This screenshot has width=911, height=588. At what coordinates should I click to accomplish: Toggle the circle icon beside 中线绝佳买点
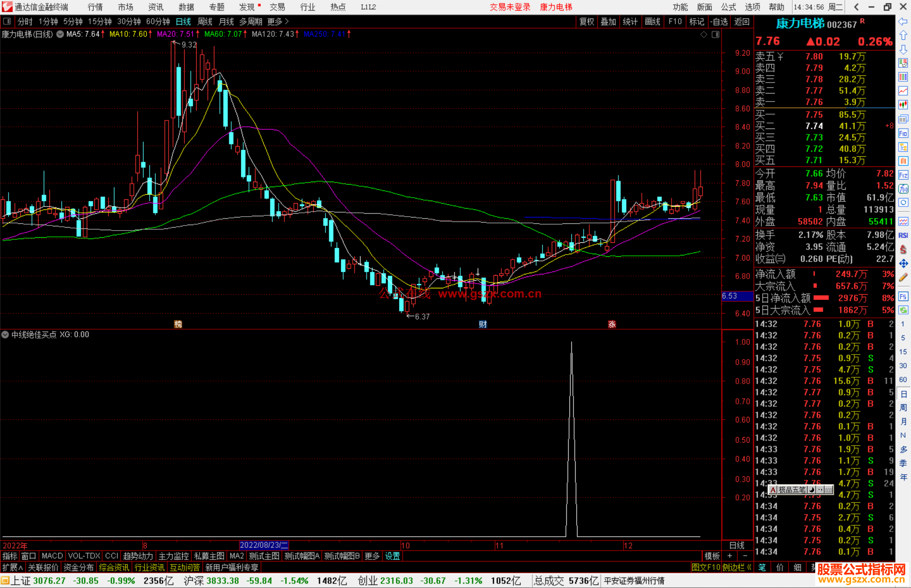click(5, 335)
